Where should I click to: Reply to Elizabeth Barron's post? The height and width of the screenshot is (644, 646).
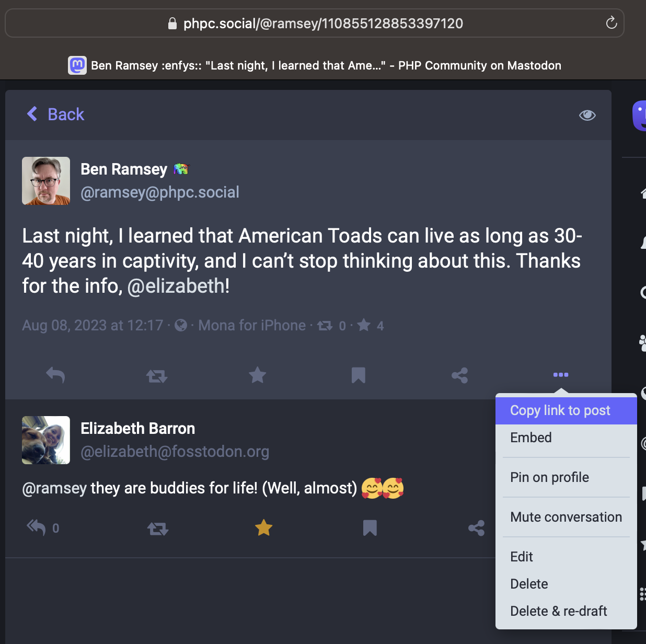pyautogui.click(x=37, y=527)
